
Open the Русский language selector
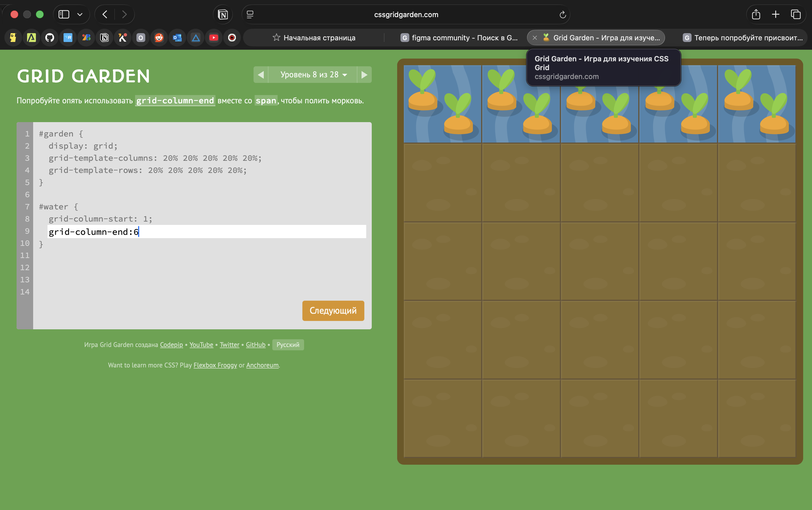(x=288, y=345)
